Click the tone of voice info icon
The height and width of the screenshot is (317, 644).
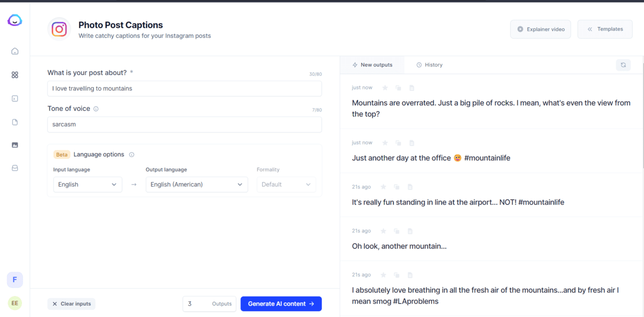(96, 109)
